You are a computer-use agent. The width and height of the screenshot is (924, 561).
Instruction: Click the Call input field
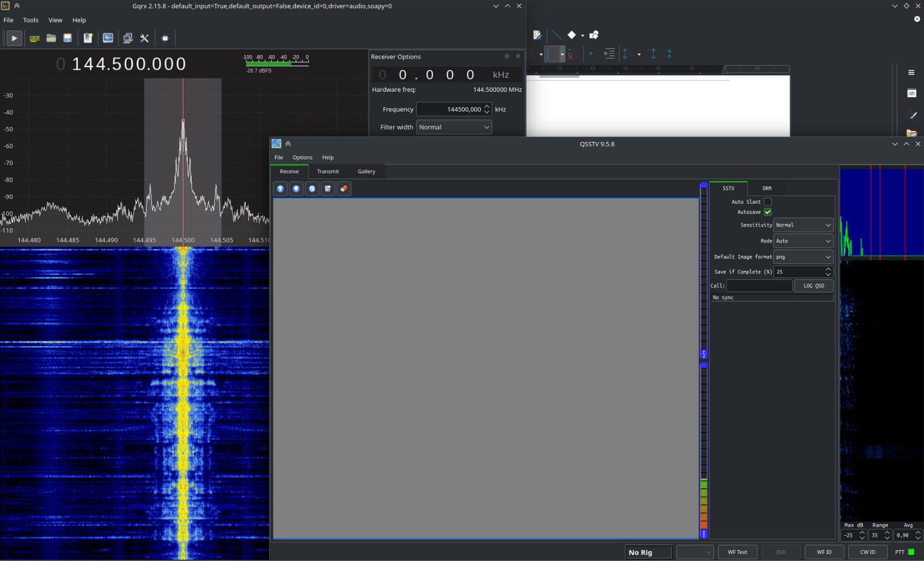pyautogui.click(x=759, y=286)
